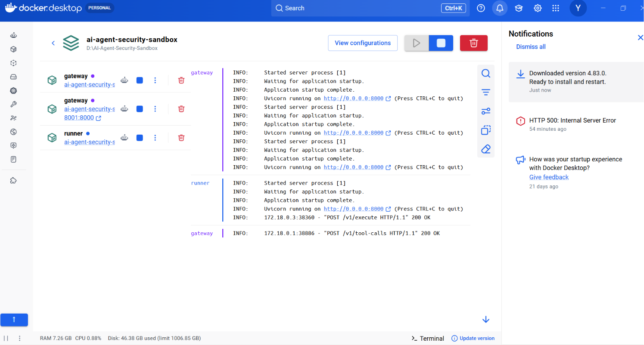Open the sparkle tools icon in sidebar
Screen dimensions: 644x345
(x=13, y=118)
